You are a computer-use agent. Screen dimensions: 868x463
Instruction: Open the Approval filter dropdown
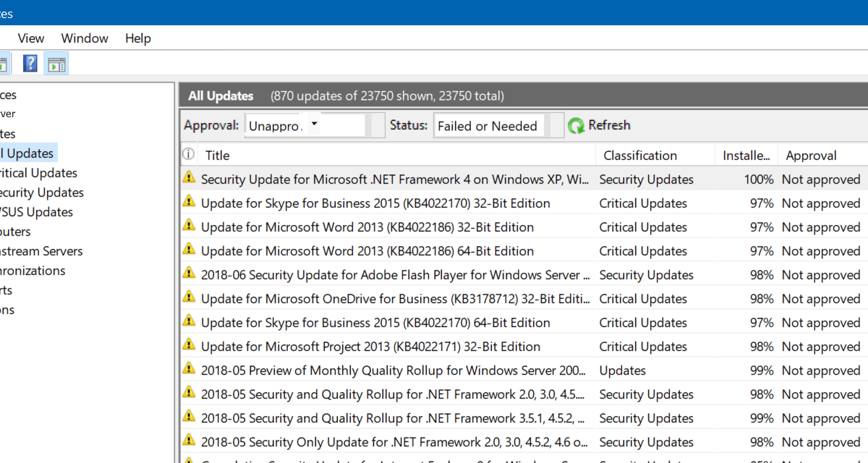(x=314, y=124)
